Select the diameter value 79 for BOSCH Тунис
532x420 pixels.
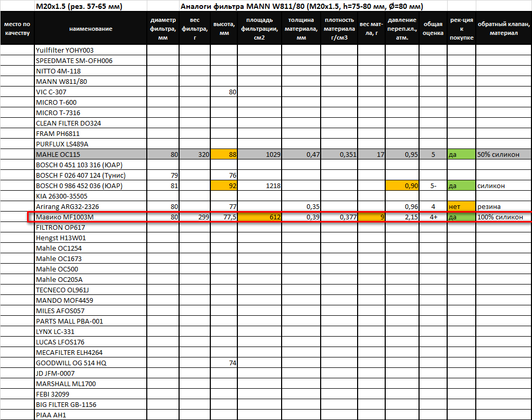[163, 175]
